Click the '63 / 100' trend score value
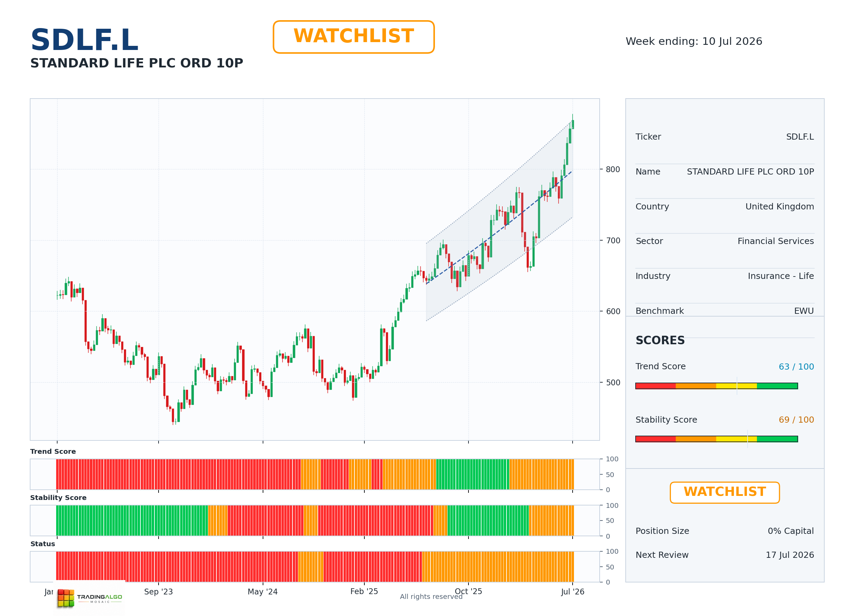 (796, 367)
